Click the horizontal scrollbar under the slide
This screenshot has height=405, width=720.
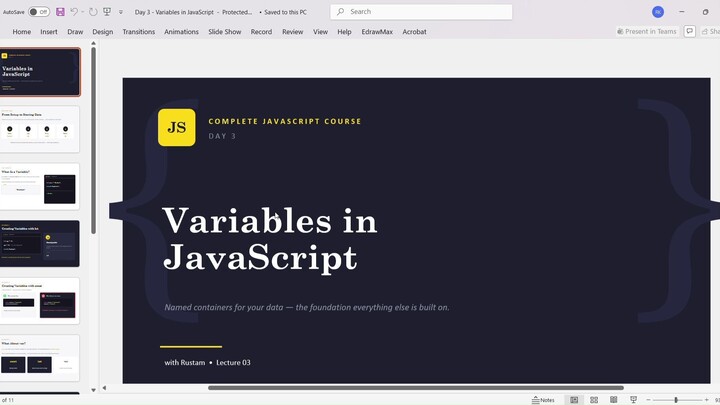point(416,388)
